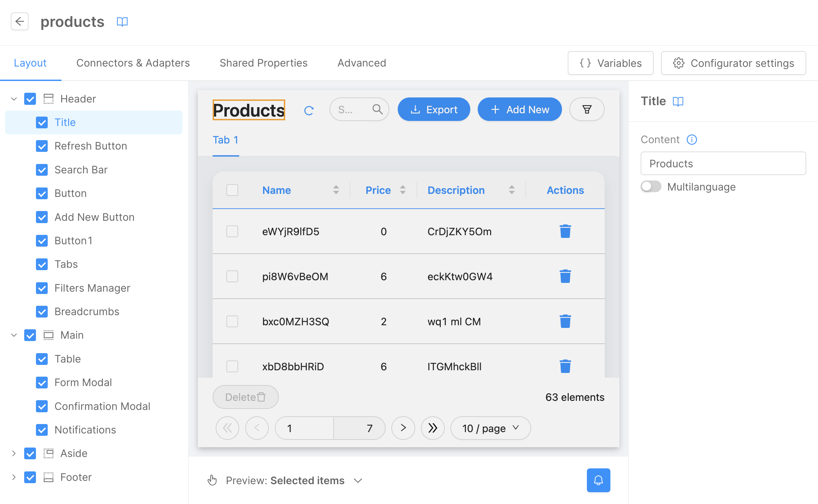818x504 pixels.
Task: Select all rows via the header checkbox
Action: pyautogui.click(x=232, y=190)
